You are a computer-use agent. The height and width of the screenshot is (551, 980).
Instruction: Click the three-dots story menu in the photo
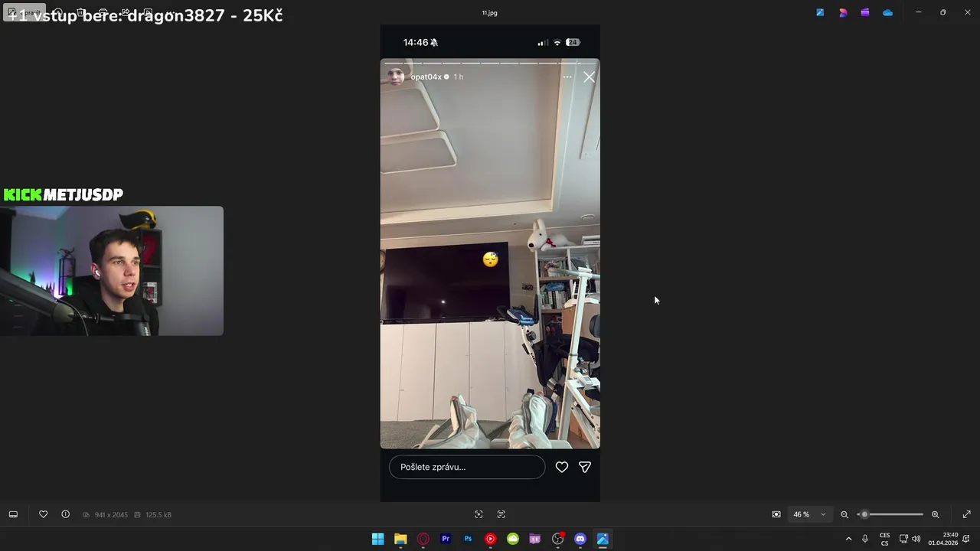click(567, 77)
